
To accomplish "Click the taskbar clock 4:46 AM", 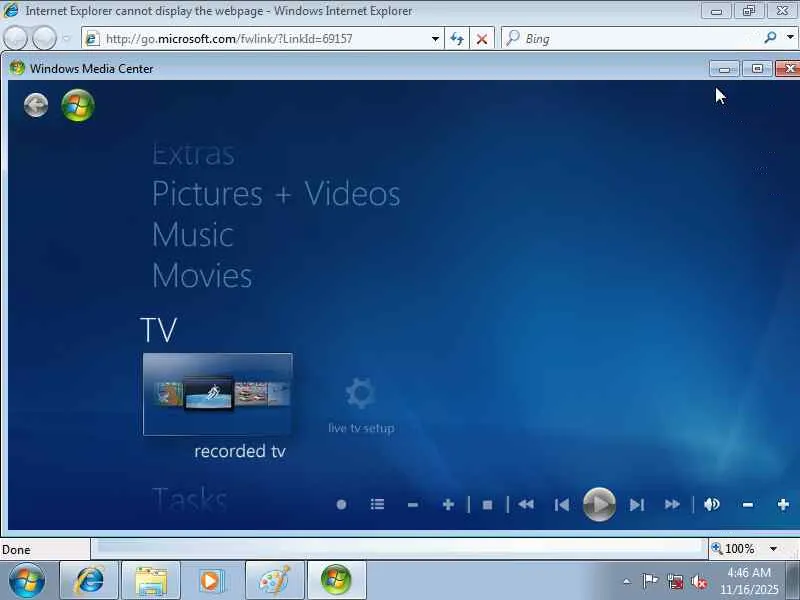I will coord(749,572).
